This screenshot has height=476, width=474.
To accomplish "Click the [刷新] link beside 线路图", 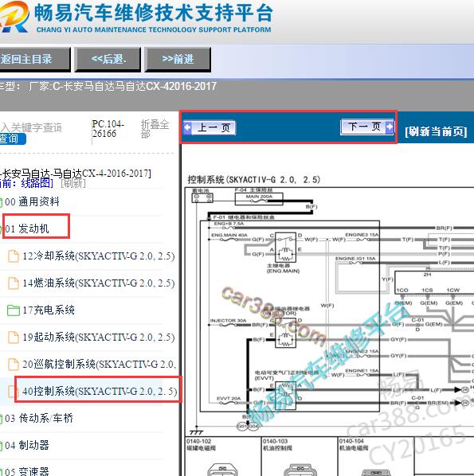I will pyautogui.click(x=73, y=183).
